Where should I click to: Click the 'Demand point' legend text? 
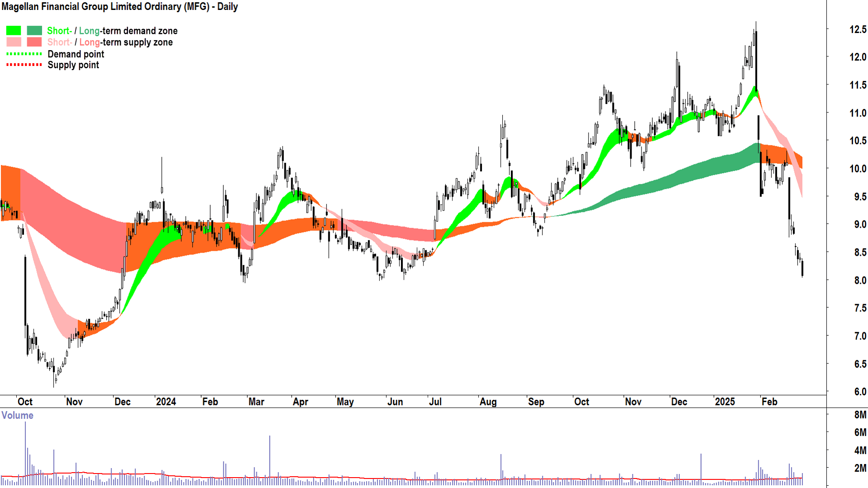tap(76, 54)
